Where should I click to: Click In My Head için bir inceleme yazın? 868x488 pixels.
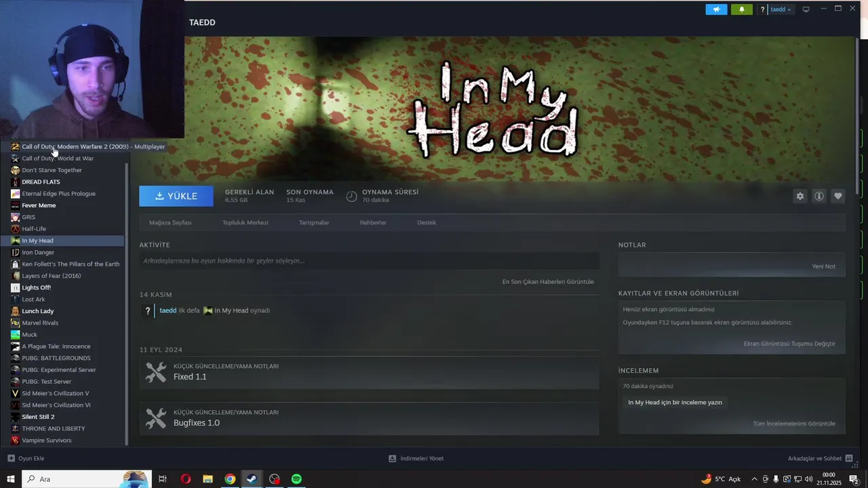click(x=675, y=403)
